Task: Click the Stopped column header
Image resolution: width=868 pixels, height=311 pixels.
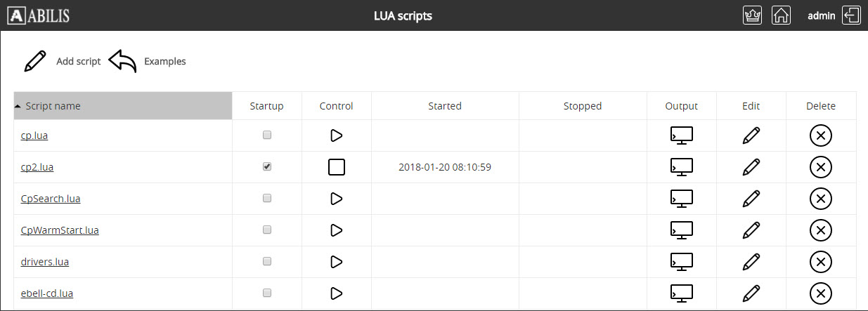Action: tap(582, 106)
